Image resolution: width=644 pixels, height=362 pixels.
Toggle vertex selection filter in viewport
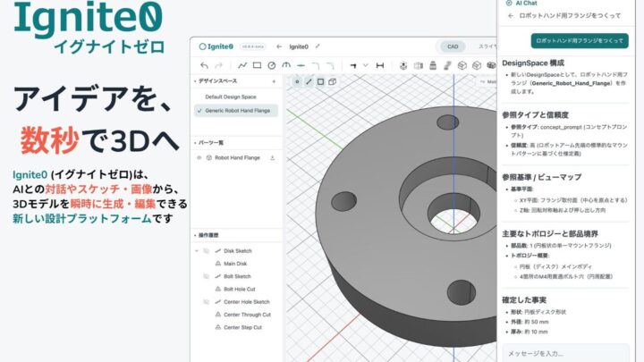tap(297, 81)
